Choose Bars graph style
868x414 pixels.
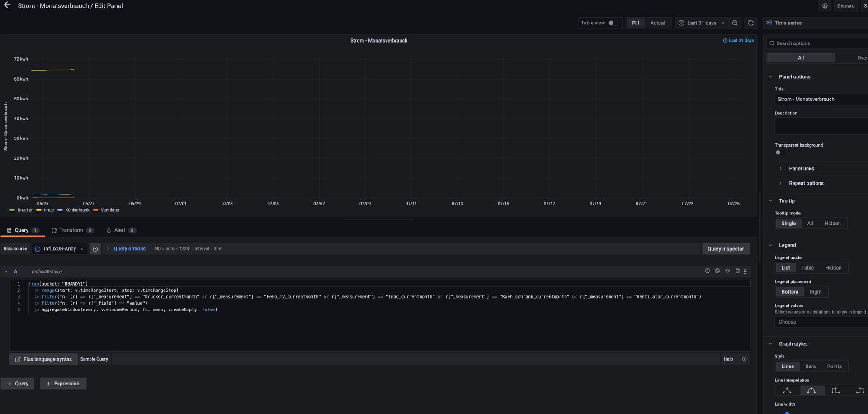tap(810, 366)
